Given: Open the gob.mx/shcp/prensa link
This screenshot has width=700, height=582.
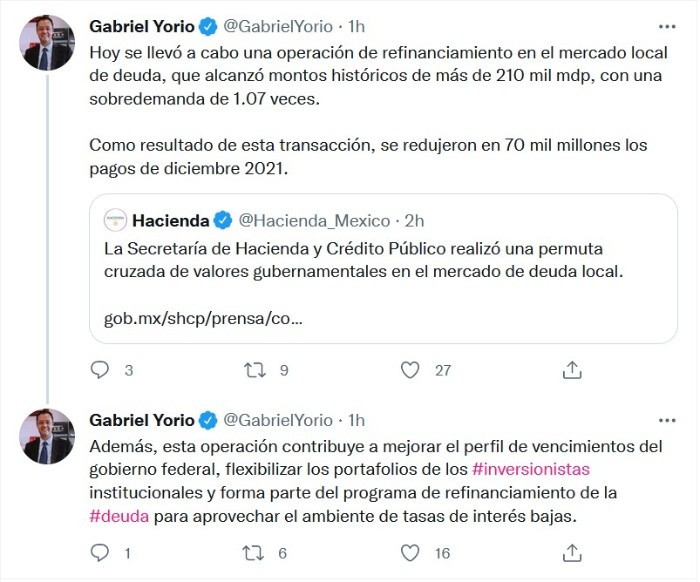Looking at the screenshot, I should (x=203, y=320).
